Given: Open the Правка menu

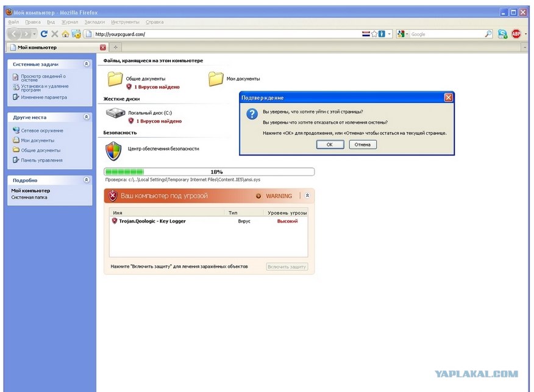Looking at the screenshot, I should [x=33, y=22].
